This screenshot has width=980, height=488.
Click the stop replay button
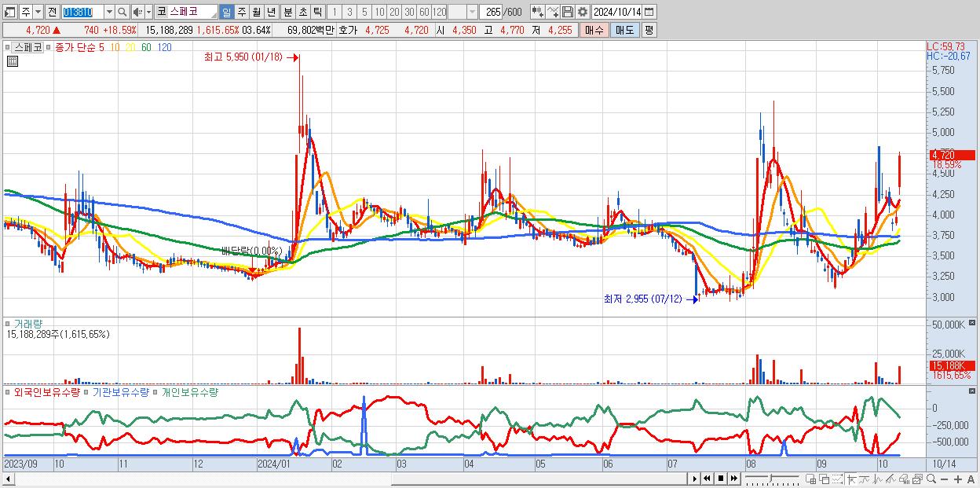[721, 479]
